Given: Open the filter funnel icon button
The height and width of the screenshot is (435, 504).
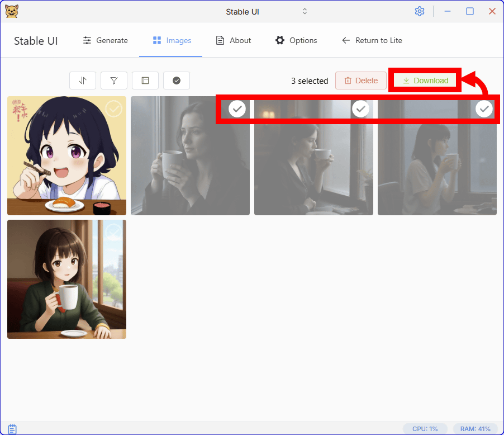Looking at the screenshot, I should pos(114,81).
